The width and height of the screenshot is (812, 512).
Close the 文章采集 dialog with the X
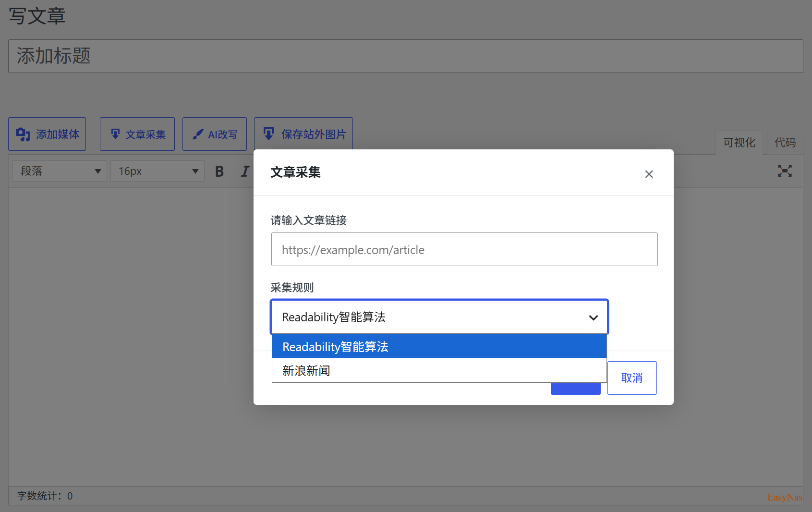tap(649, 174)
